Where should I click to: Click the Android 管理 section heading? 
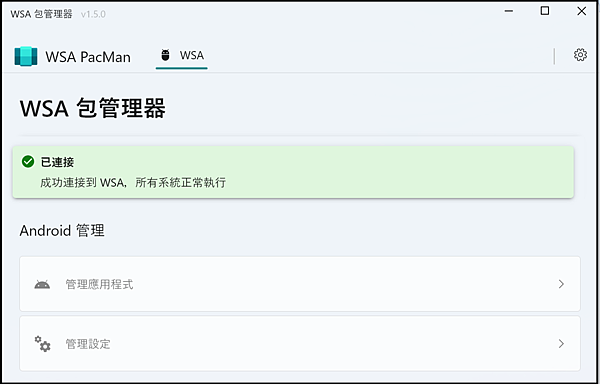(x=62, y=231)
